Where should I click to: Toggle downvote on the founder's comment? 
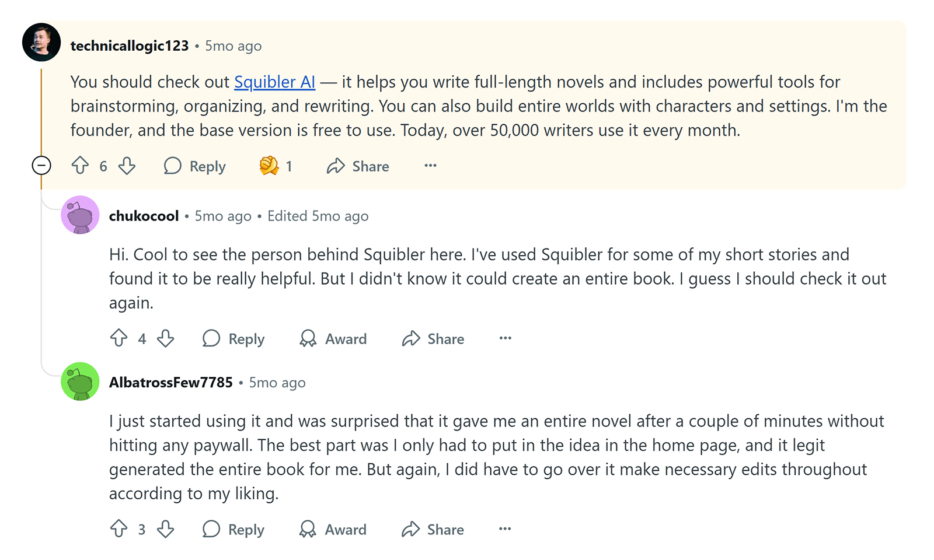click(127, 166)
